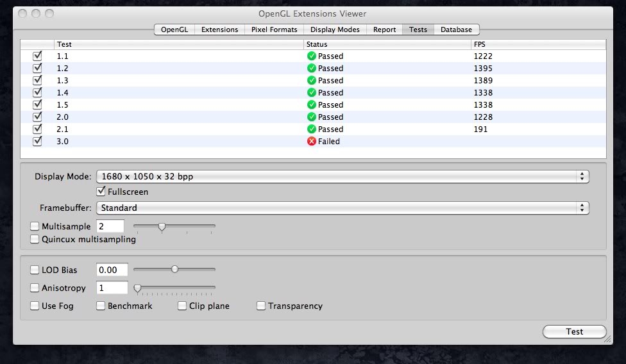Click the green Passed icon for test 2.1
The height and width of the screenshot is (364, 626).
(x=312, y=129)
